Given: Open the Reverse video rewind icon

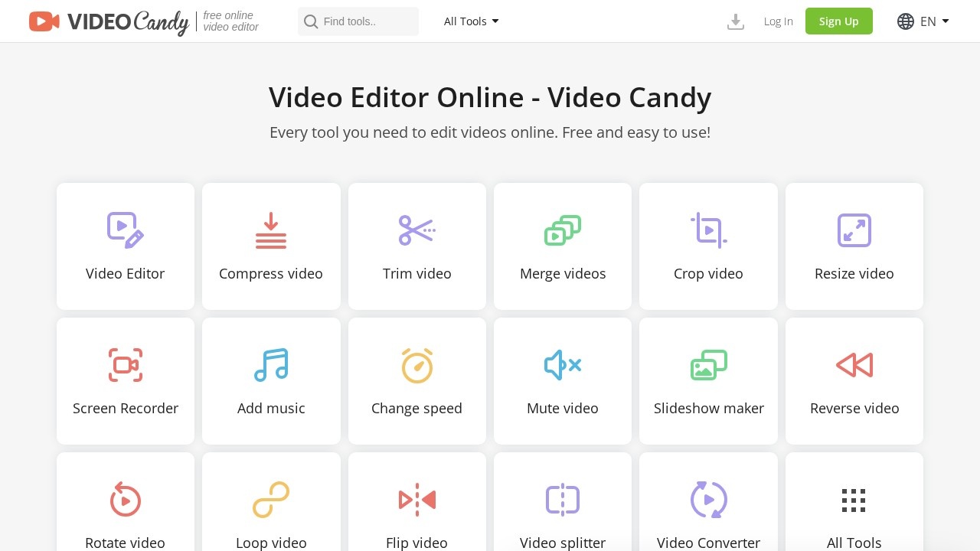Looking at the screenshot, I should 854,365.
